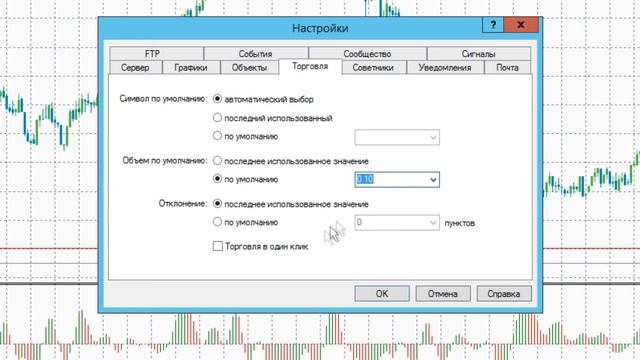Screen dimensions: 640x360
Task: Cancel with the Отмена button
Action: tap(443, 293)
